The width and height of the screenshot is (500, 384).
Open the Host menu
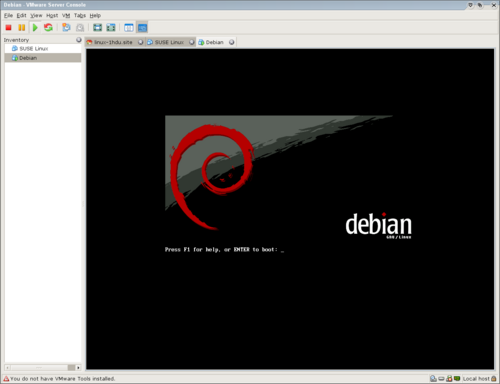point(52,15)
